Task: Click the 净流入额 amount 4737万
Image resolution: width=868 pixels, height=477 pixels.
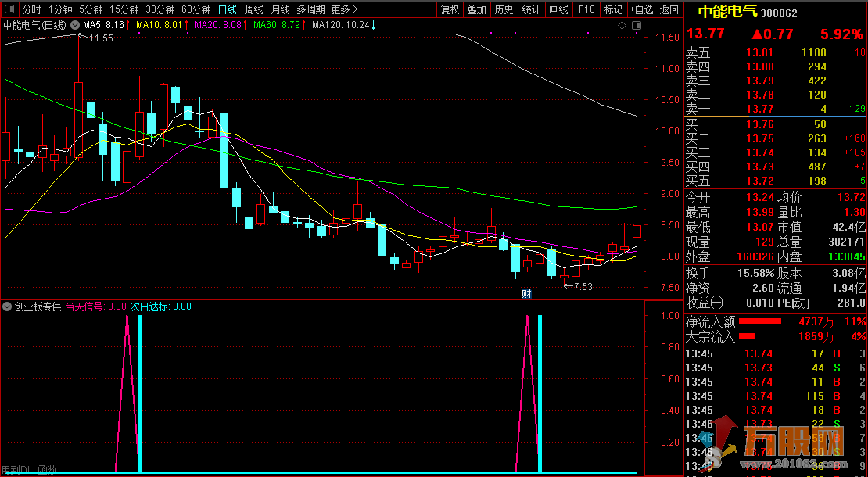Action: 816,321
